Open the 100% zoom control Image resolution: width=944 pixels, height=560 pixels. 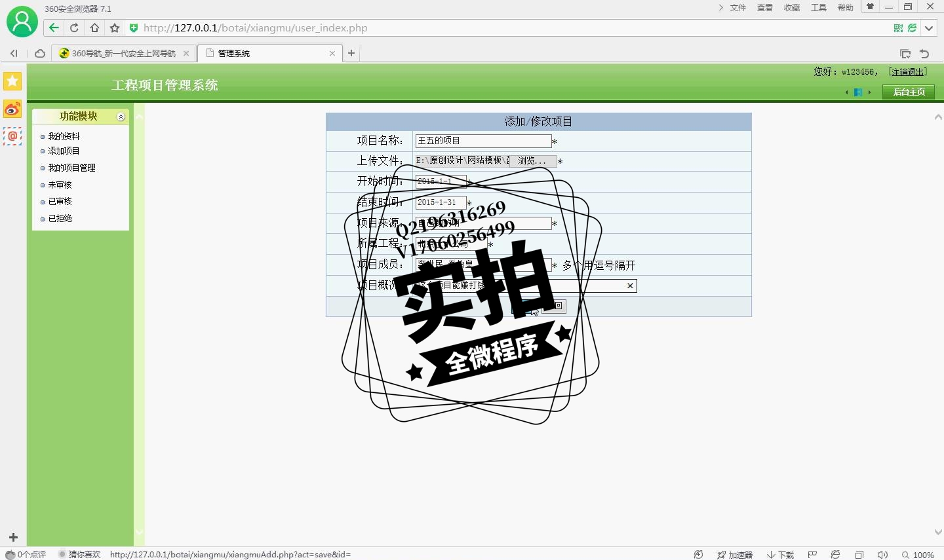click(918, 555)
